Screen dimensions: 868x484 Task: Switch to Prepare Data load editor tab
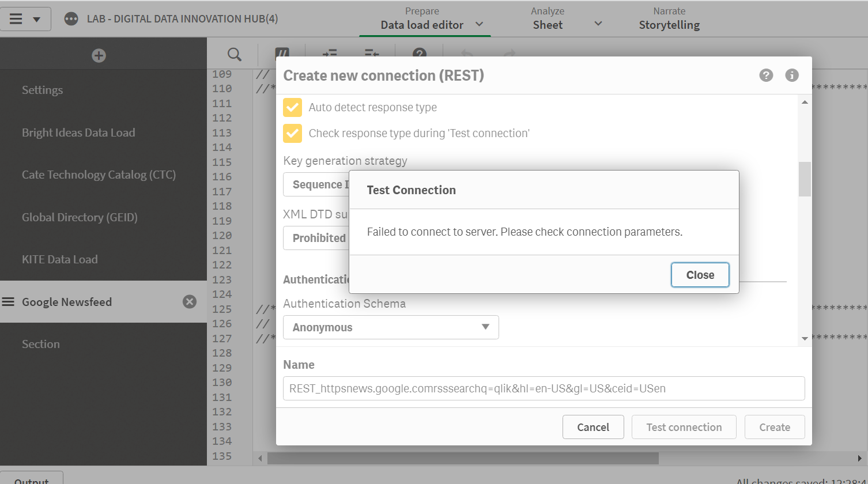pos(422,18)
